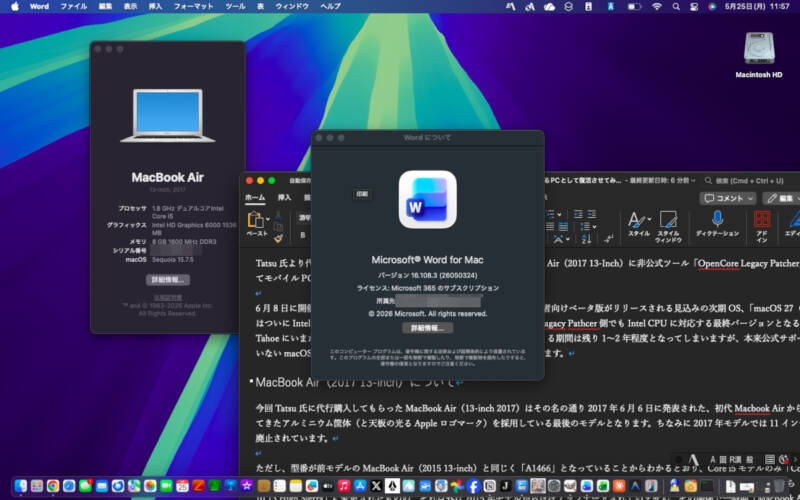This screenshot has height=500, width=800.
Task: Open the スタイル ウィンドウ pane icon
Action: (x=668, y=220)
